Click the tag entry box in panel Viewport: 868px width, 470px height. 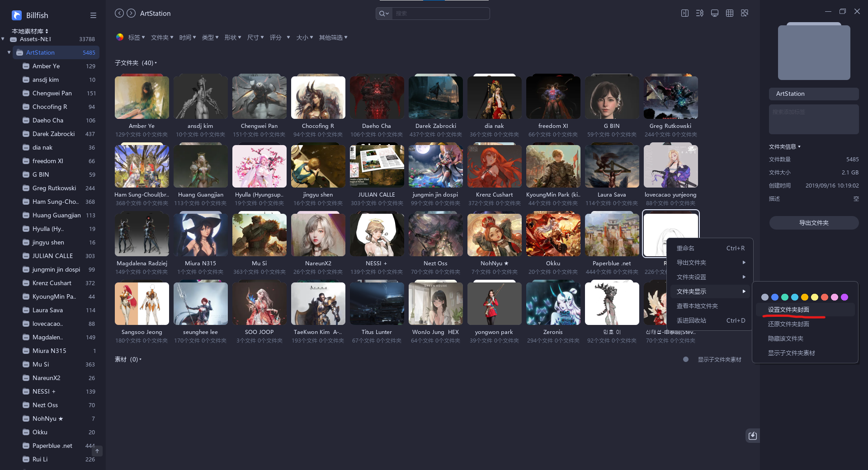pos(814,119)
